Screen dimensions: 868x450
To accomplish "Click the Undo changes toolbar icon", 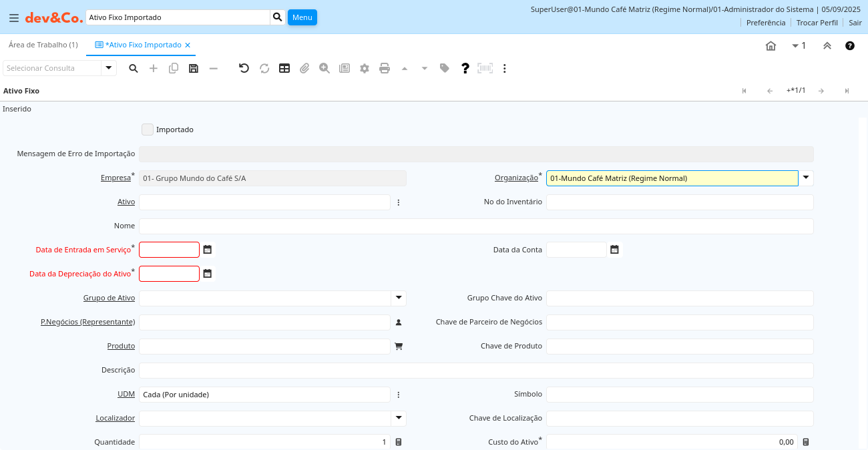I will pyautogui.click(x=244, y=68).
